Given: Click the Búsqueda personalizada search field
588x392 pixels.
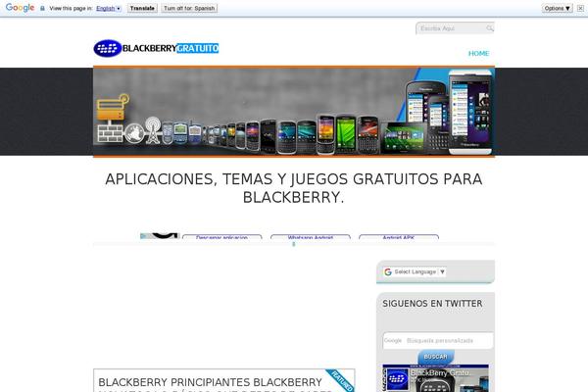Looking at the screenshot, I should [x=438, y=341].
